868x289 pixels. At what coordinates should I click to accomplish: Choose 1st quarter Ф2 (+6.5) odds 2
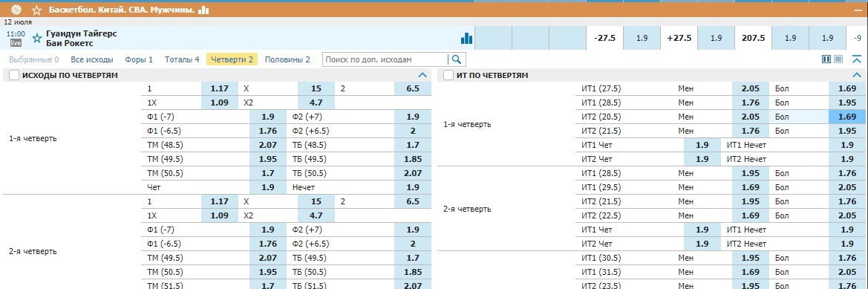tap(412, 131)
